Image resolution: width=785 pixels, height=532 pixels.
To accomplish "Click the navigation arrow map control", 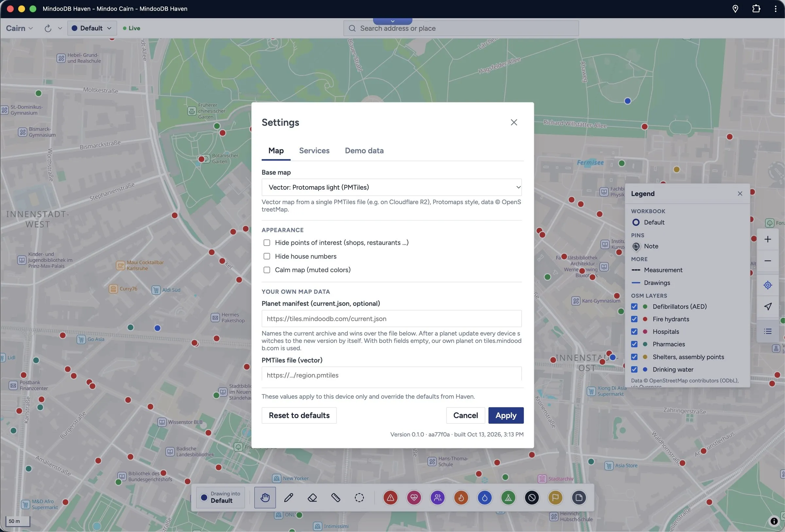I will click(767, 307).
